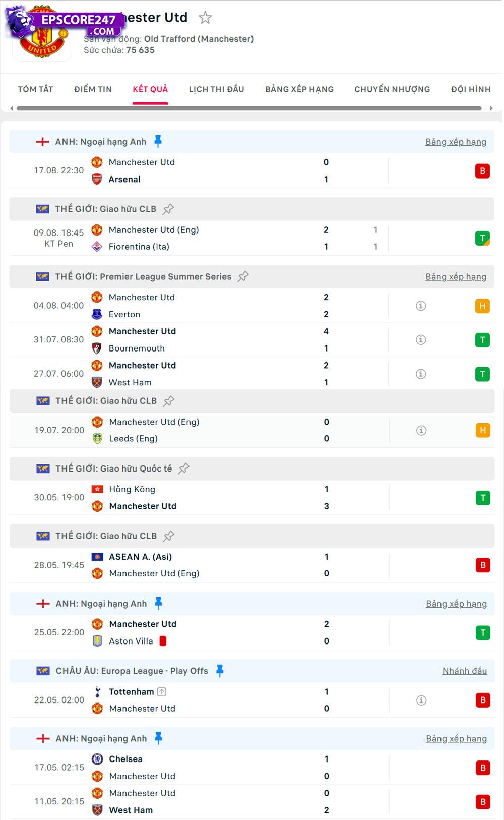This screenshot has height=820, width=504.
Task: Switch to the Lịch thi đấu tab
Action: pyautogui.click(x=216, y=89)
